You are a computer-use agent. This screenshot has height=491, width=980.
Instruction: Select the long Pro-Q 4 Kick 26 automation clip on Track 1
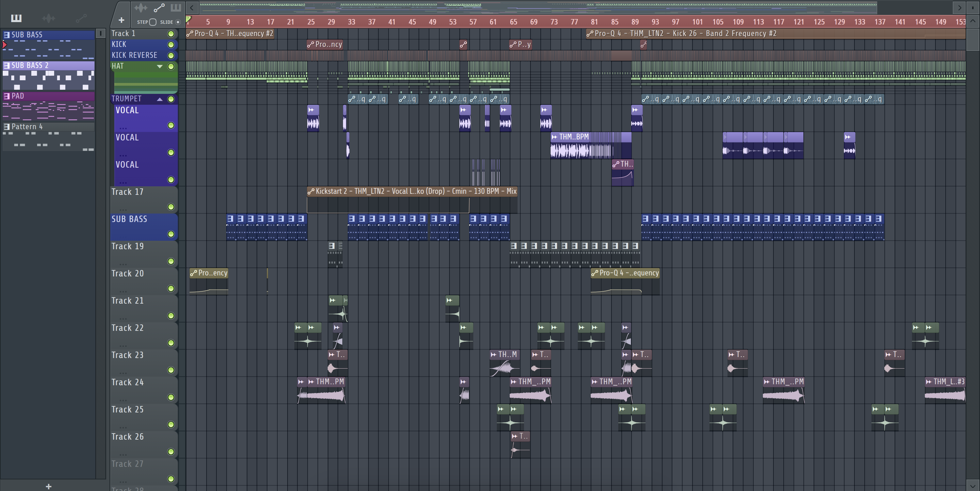(776, 33)
